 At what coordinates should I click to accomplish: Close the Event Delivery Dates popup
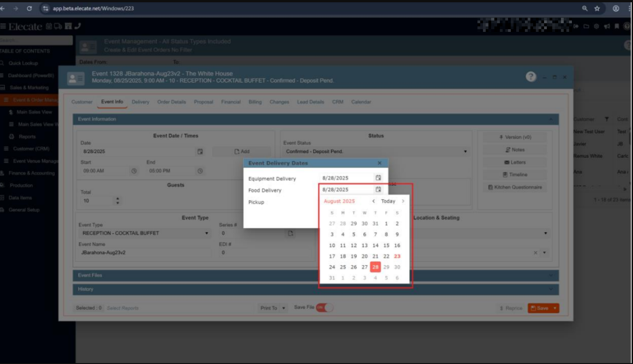pyautogui.click(x=379, y=163)
